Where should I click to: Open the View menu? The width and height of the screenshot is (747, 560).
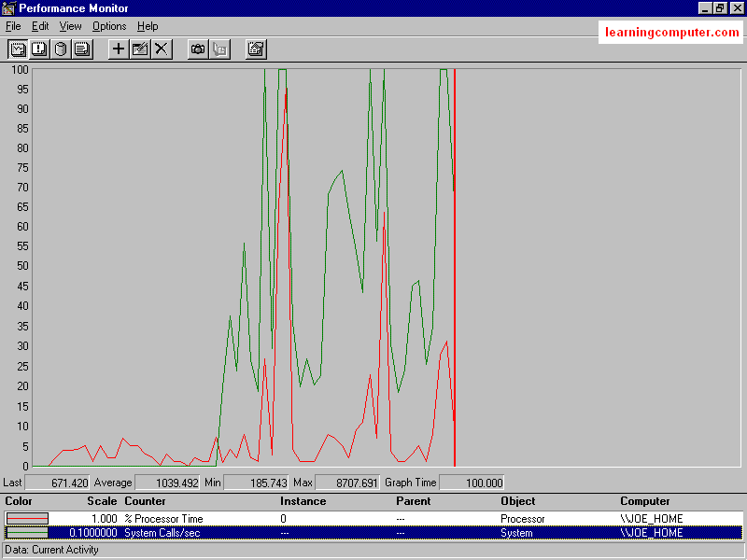(x=71, y=26)
